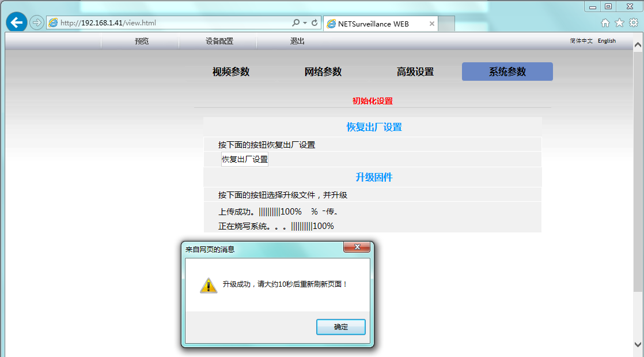Click the magnifier search icon in address bar
644x357 pixels.
296,23
